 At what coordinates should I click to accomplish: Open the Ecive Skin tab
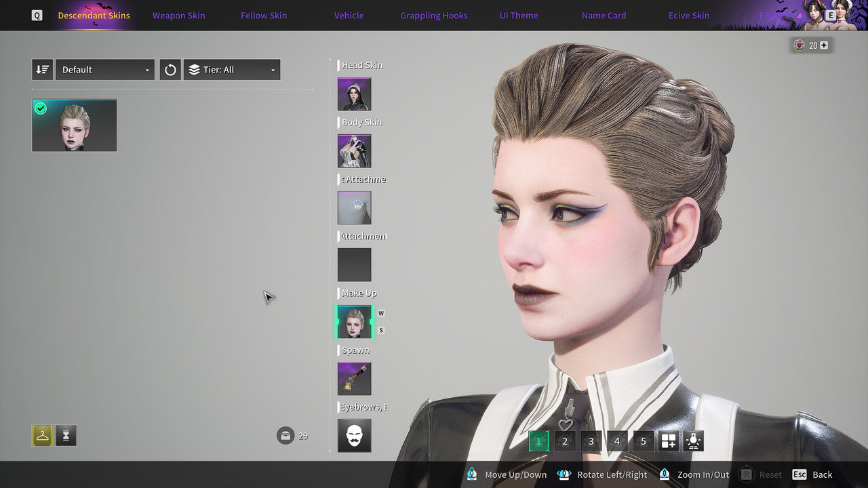tap(689, 15)
